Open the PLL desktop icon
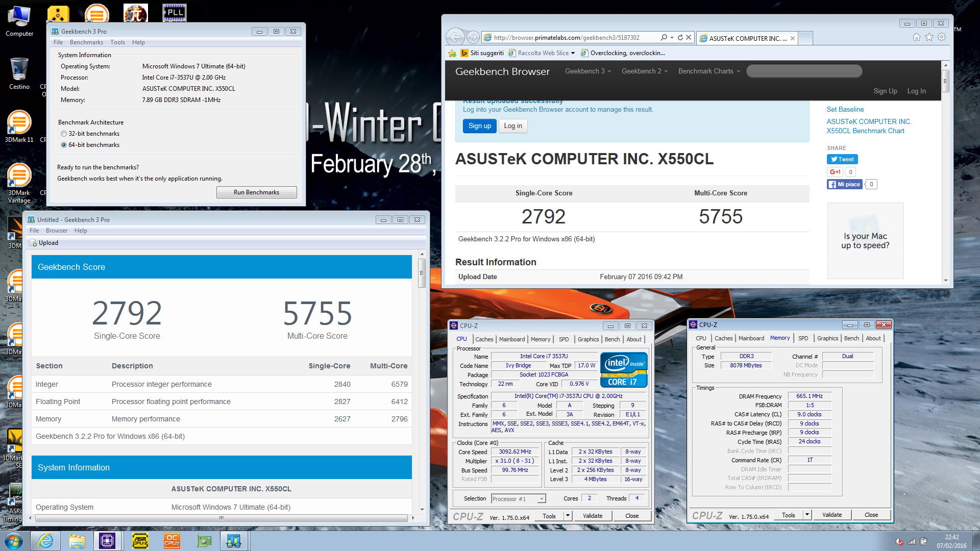The width and height of the screenshot is (980, 551). pyautogui.click(x=175, y=12)
